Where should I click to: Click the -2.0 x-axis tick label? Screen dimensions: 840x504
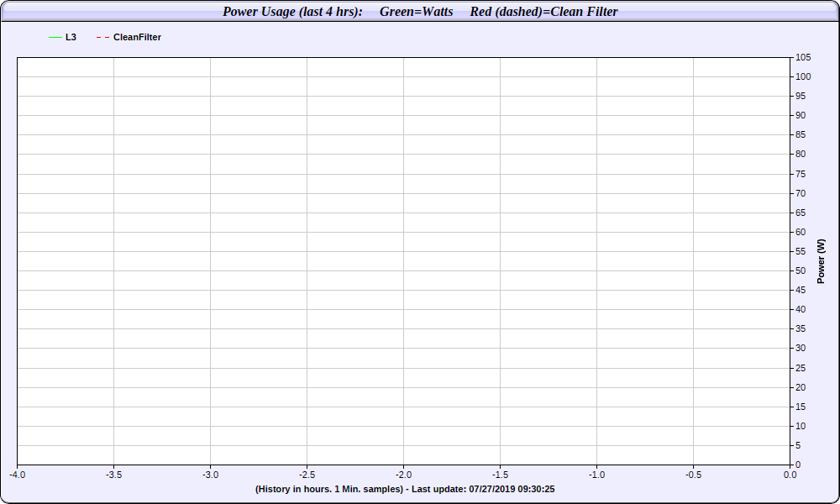point(403,475)
